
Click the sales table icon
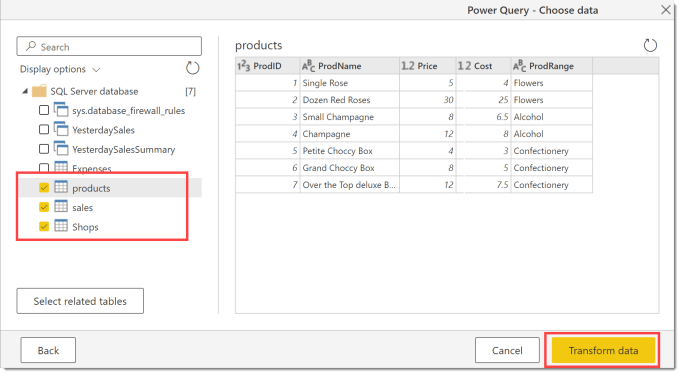61,207
